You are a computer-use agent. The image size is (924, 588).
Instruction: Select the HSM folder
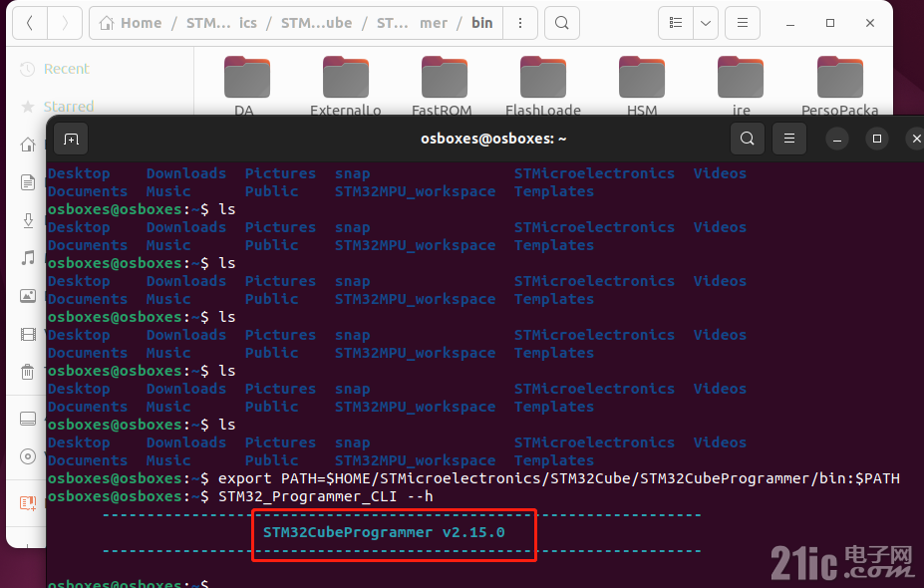point(642,86)
